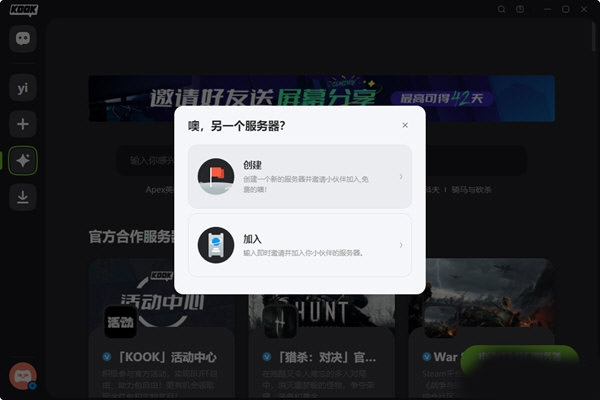Click the chevron arrow on 加入 row

pyautogui.click(x=401, y=245)
